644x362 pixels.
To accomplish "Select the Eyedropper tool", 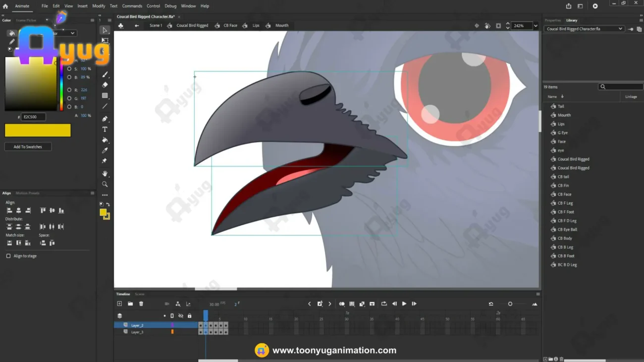I will (x=105, y=151).
